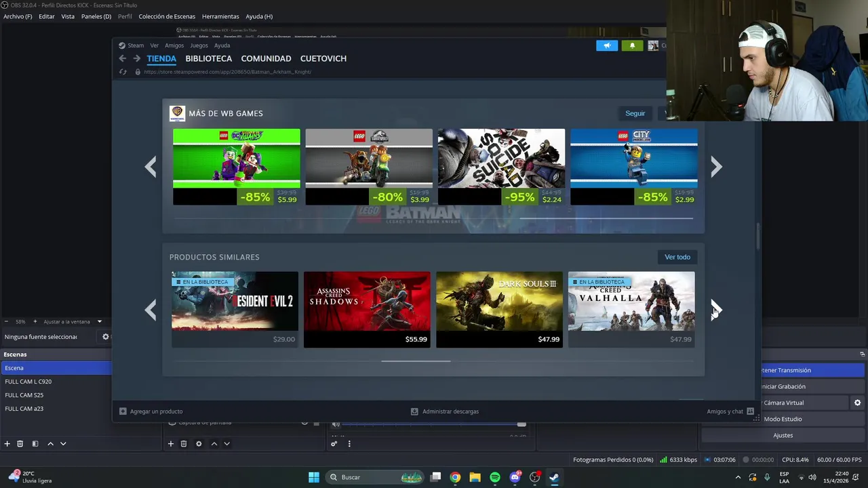
Task: Open OBS Paneles menu
Action: (x=96, y=16)
